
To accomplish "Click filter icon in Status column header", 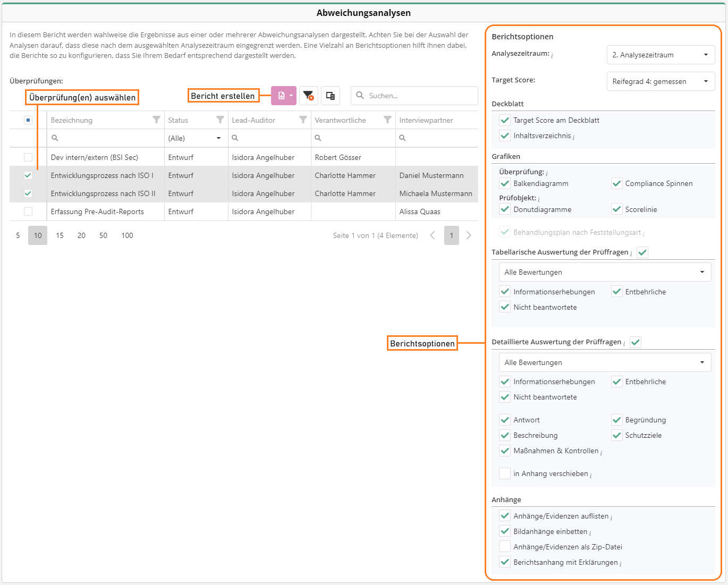I will click(220, 120).
